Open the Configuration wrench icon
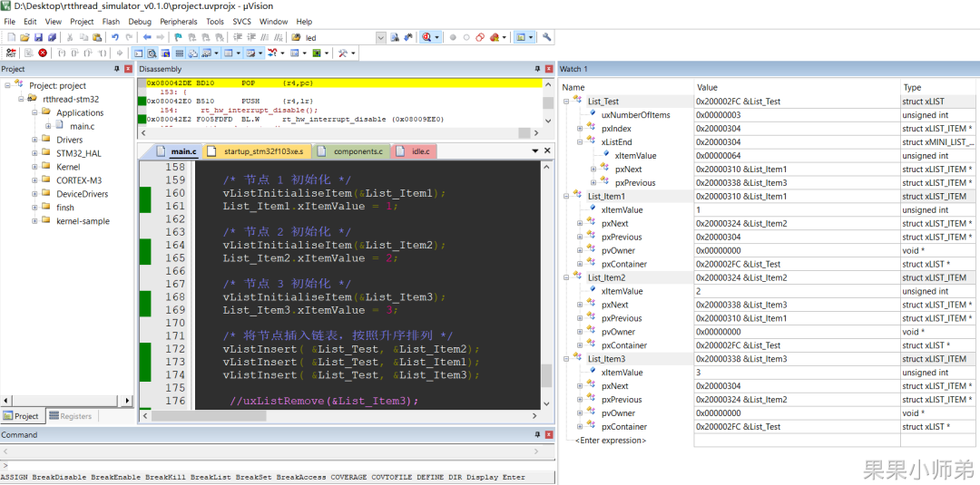The width and height of the screenshot is (980, 485). pos(547,37)
